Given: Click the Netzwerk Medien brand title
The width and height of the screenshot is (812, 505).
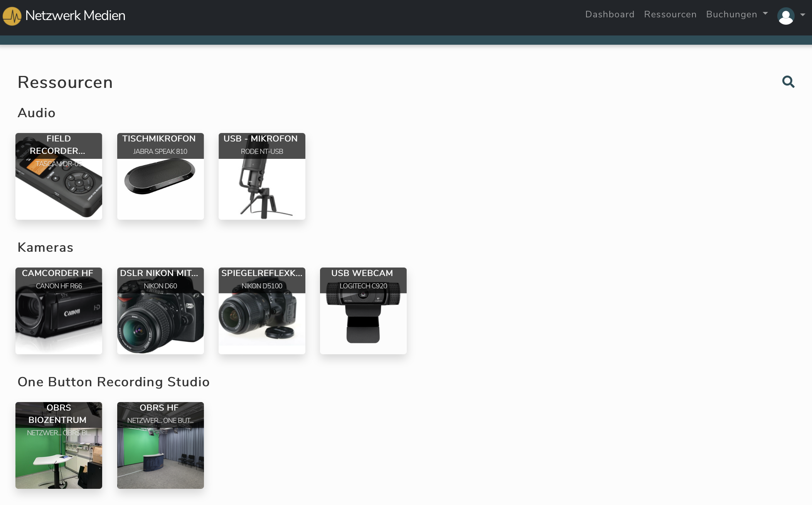Looking at the screenshot, I should (75, 15).
